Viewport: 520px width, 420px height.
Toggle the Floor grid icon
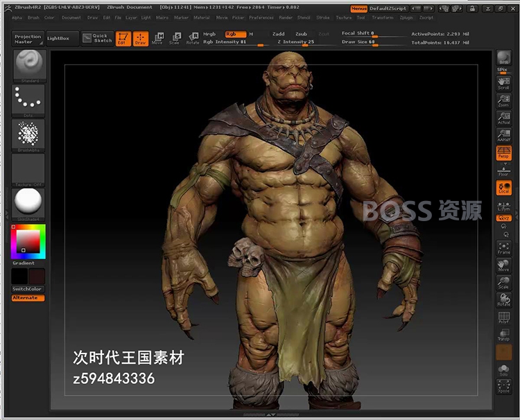504,170
